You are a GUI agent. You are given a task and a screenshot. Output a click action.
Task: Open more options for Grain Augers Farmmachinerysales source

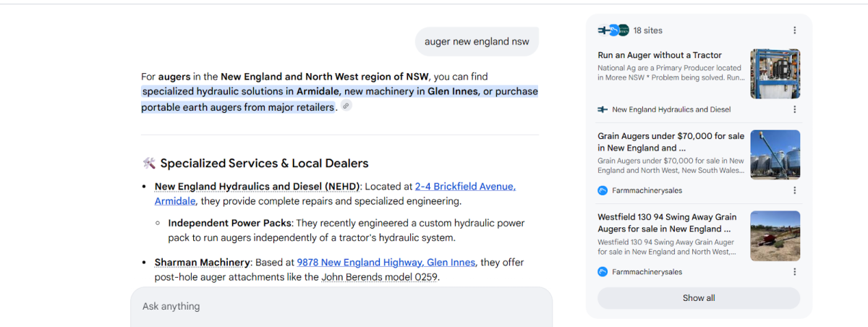pyautogui.click(x=794, y=191)
